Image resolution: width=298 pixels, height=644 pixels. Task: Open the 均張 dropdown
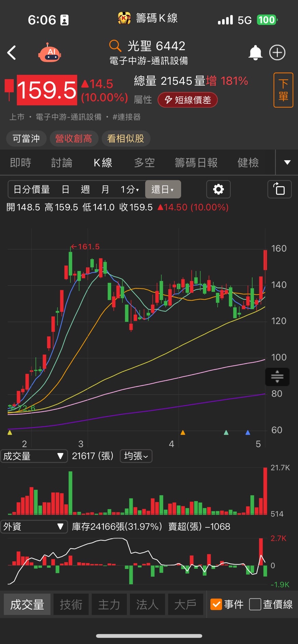tap(136, 456)
